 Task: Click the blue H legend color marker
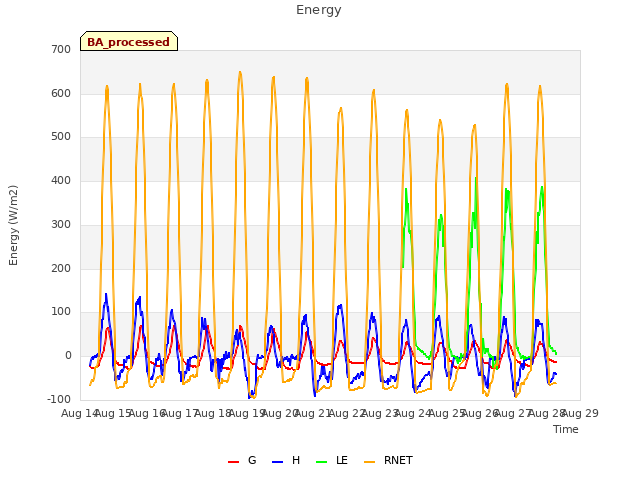tap(277, 462)
